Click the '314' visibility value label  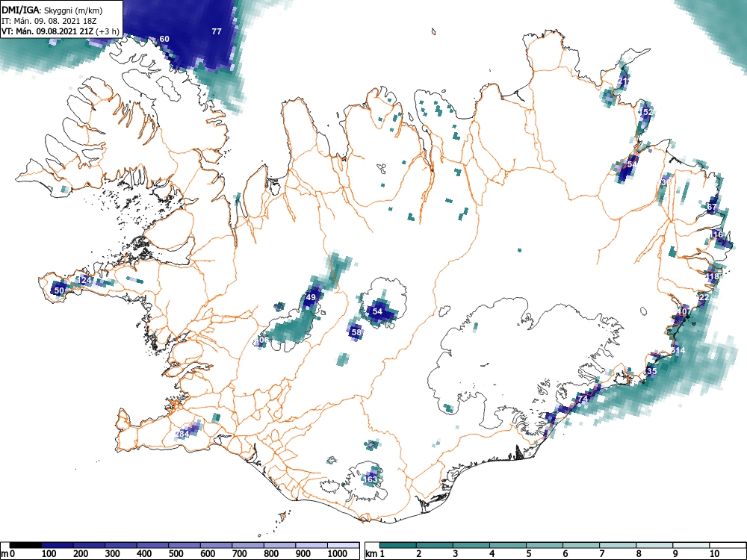pos(678,350)
